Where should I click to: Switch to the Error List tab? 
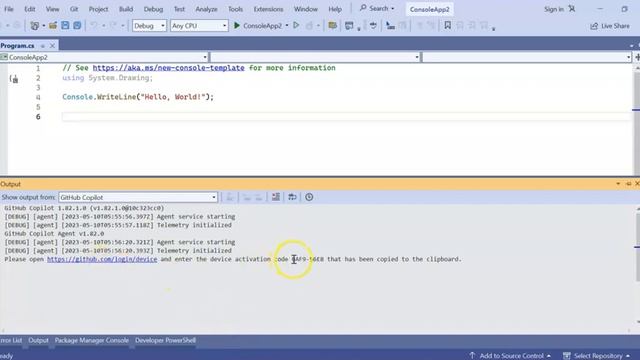pos(11,340)
